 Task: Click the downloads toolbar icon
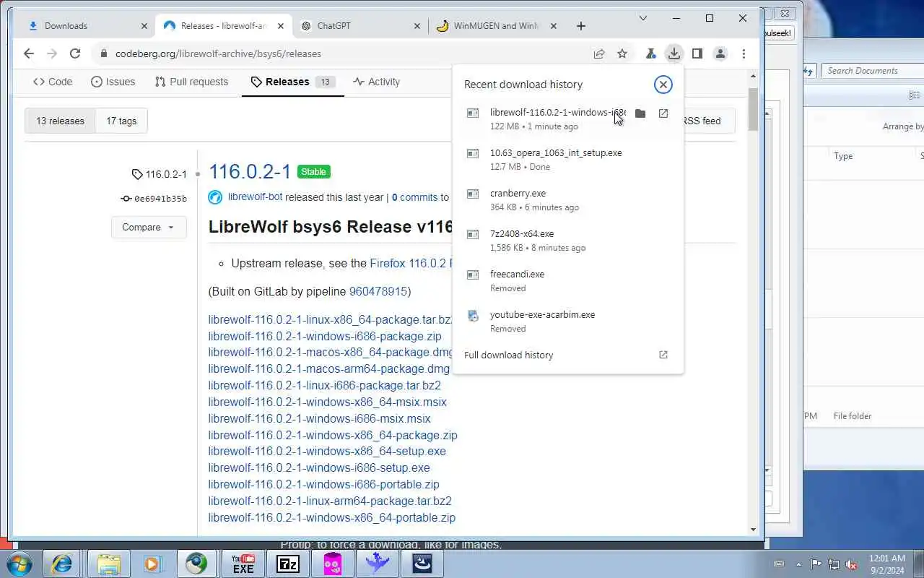674,53
